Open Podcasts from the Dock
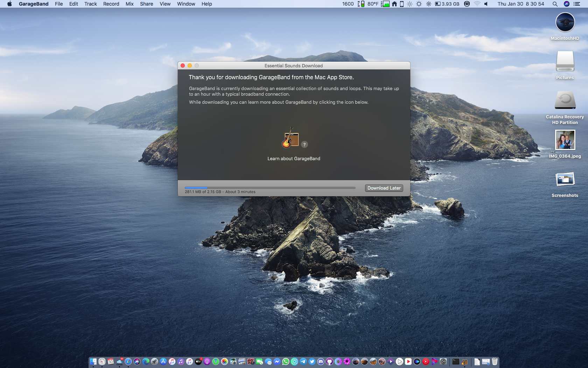Image resolution: width=588 pixels, height=368 pixels. [207, 361]
